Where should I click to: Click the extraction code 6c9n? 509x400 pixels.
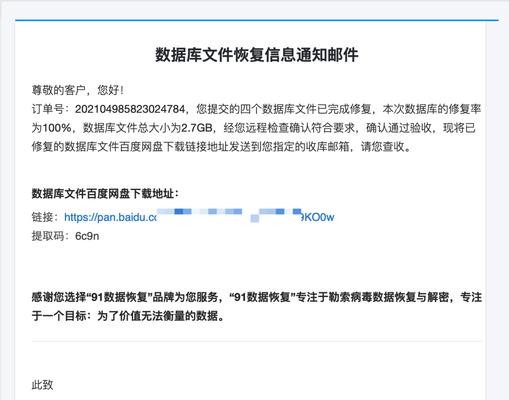point(87,236)
